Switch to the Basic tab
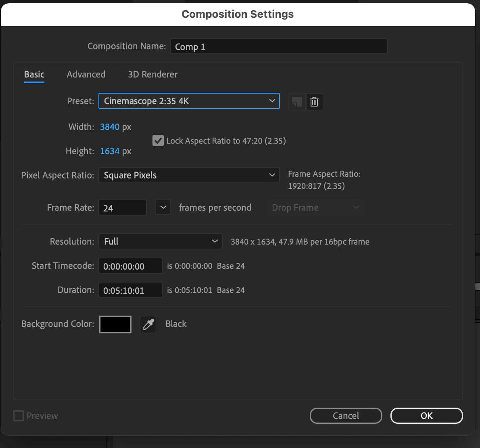480x448 pixels. (x=34, y=74)
